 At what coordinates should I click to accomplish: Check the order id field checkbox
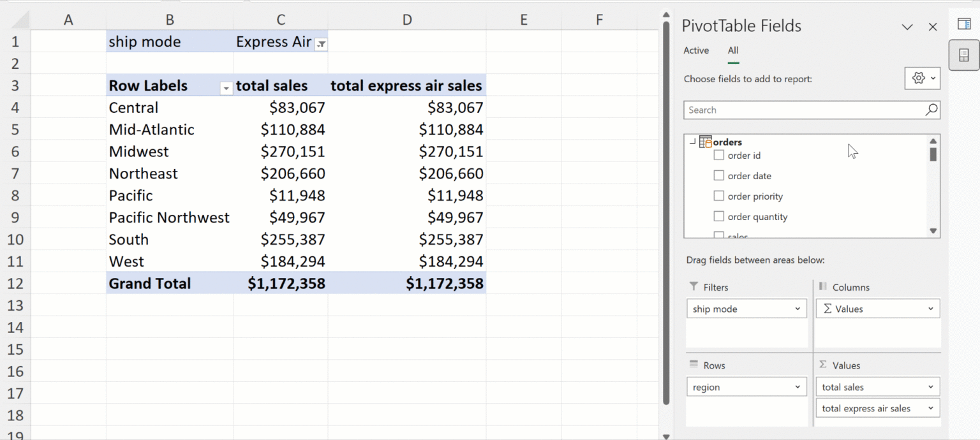tap(719, 155)
